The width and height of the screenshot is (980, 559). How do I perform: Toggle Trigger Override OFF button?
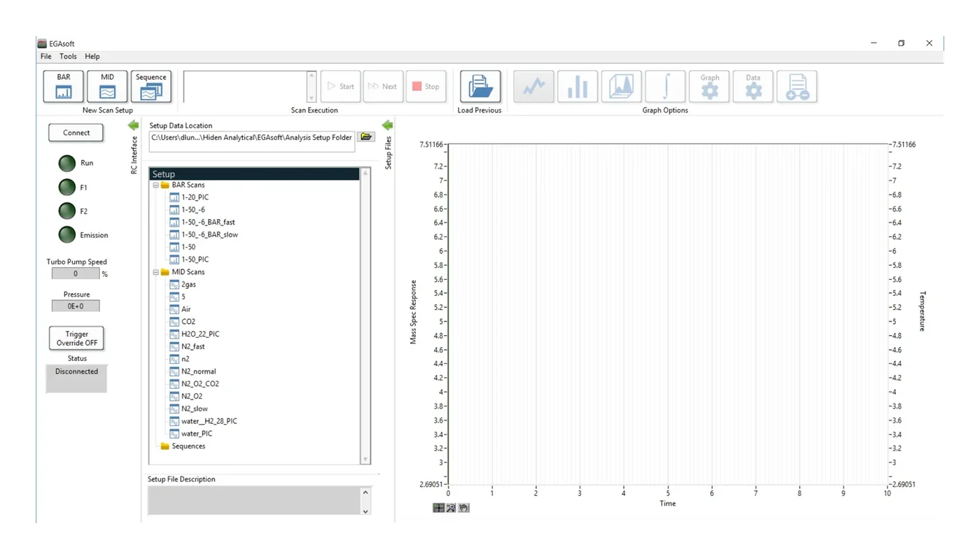tap(76, 339)
